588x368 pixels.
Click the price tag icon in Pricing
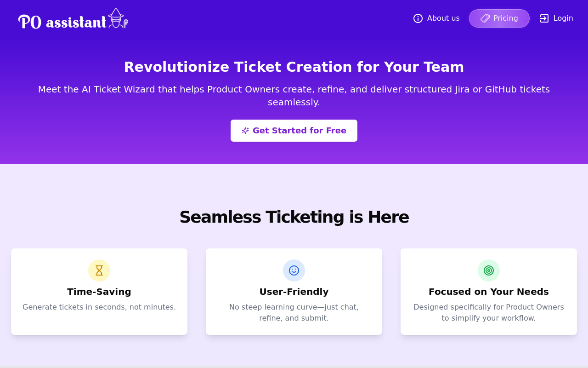[x=485, y=18]
